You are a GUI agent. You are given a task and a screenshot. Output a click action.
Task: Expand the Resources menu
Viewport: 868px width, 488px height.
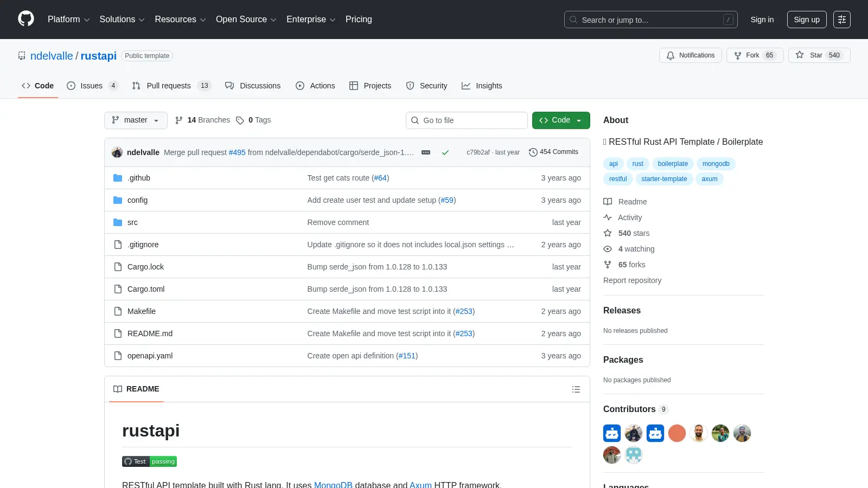180,20
